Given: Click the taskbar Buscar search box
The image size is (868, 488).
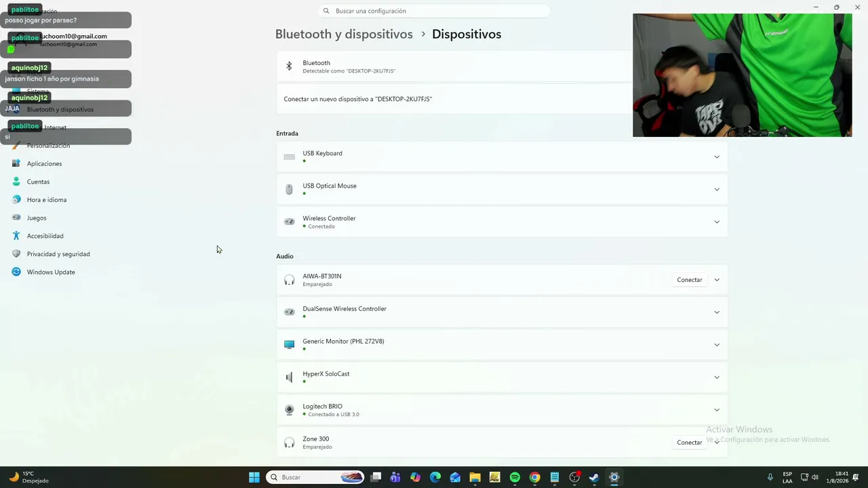Looking at the screenshot, I should point(315,477).
